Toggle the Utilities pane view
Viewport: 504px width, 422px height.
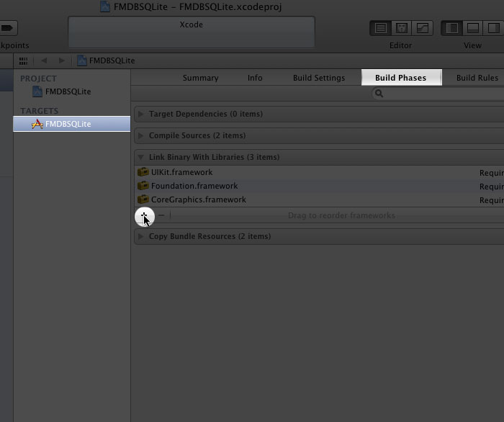pos(493,28)
